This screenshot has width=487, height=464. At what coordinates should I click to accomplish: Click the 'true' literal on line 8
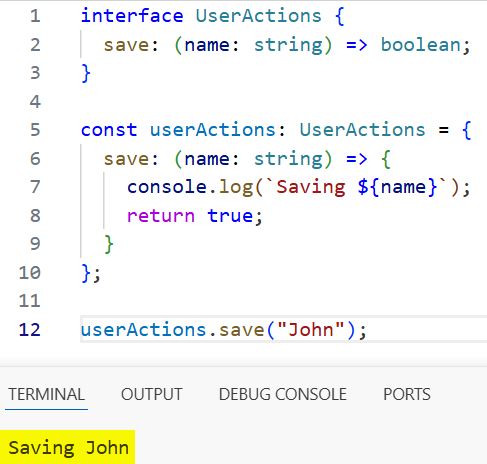click(x=230, y=216)
